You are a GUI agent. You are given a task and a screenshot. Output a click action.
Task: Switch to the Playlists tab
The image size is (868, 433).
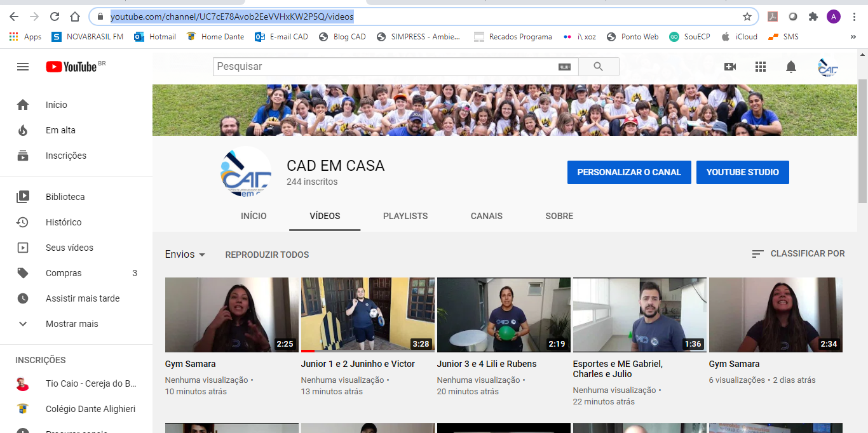(405, 216)
